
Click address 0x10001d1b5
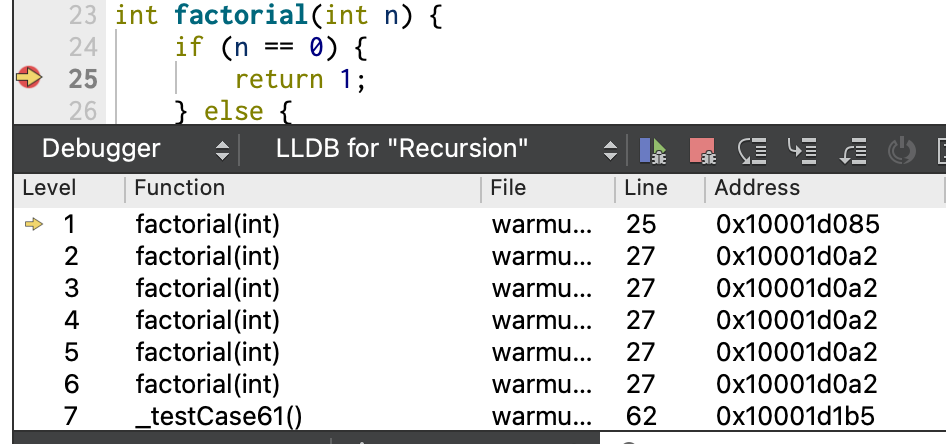coord(795,417)
